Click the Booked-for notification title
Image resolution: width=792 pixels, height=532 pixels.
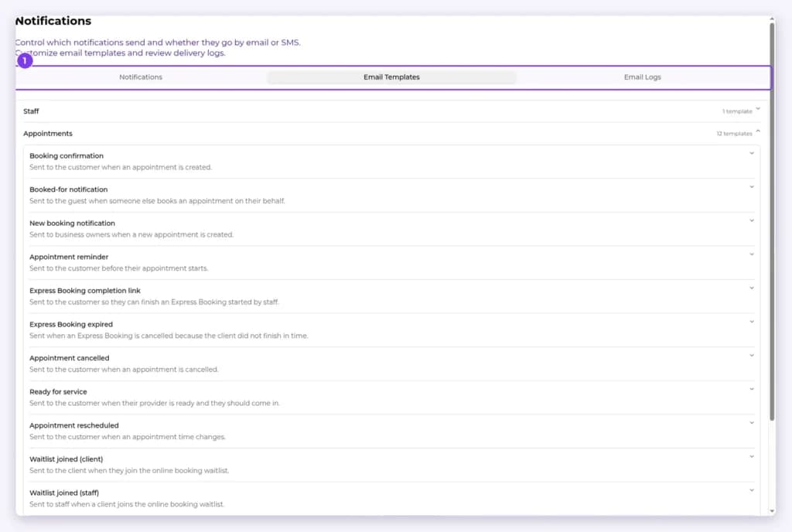coord(68,189)
